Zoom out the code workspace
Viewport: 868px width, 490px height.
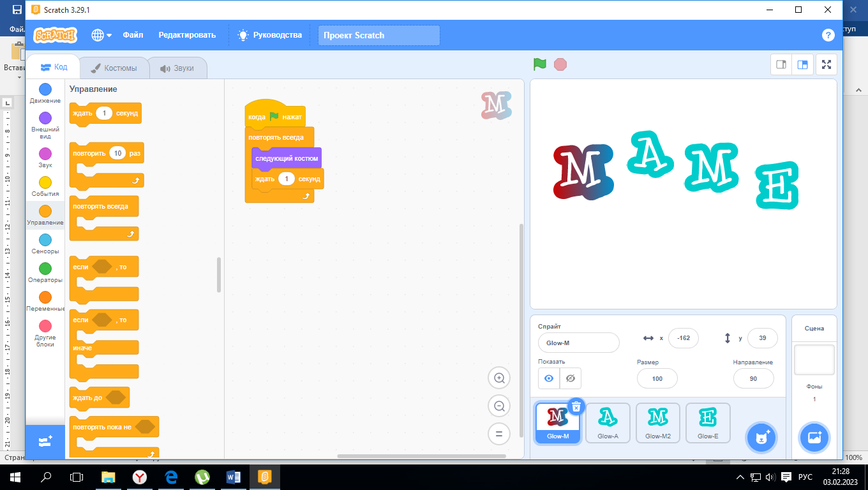pyautogui.click(x=499, y=406)
